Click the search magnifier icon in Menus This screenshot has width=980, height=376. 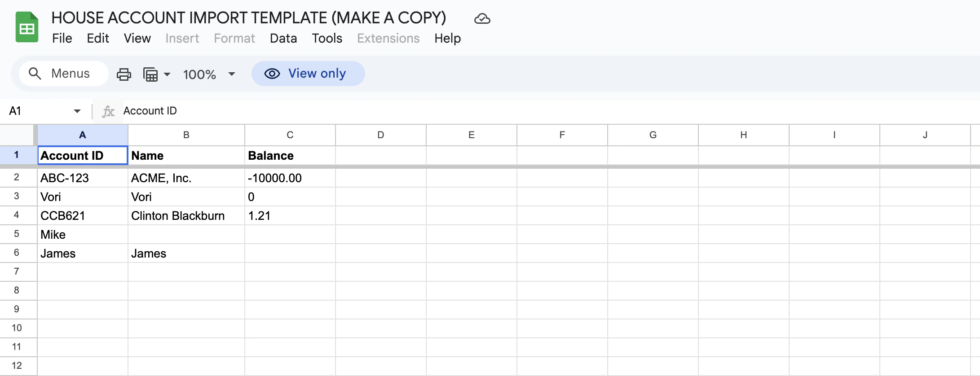pyautogui.click(x=35, y=74)
